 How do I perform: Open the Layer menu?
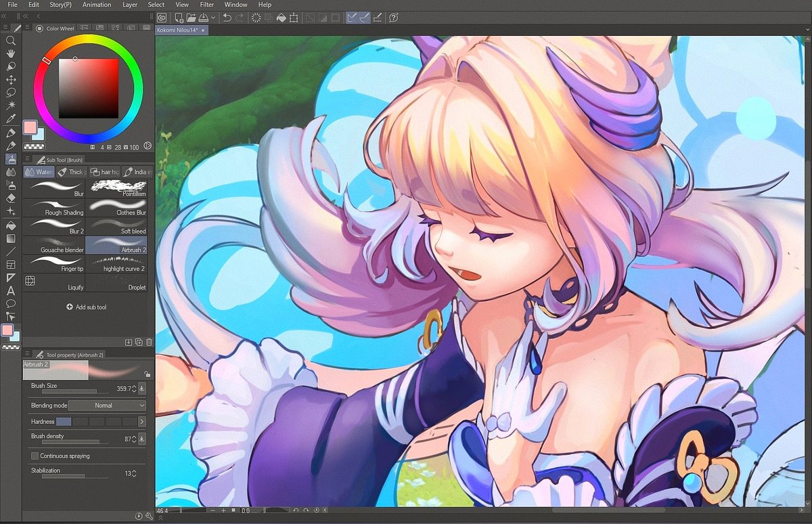coord(130,5)
